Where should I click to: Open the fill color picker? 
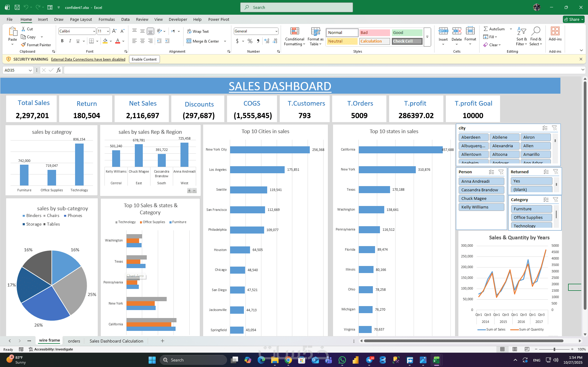[x=110, y=41]
